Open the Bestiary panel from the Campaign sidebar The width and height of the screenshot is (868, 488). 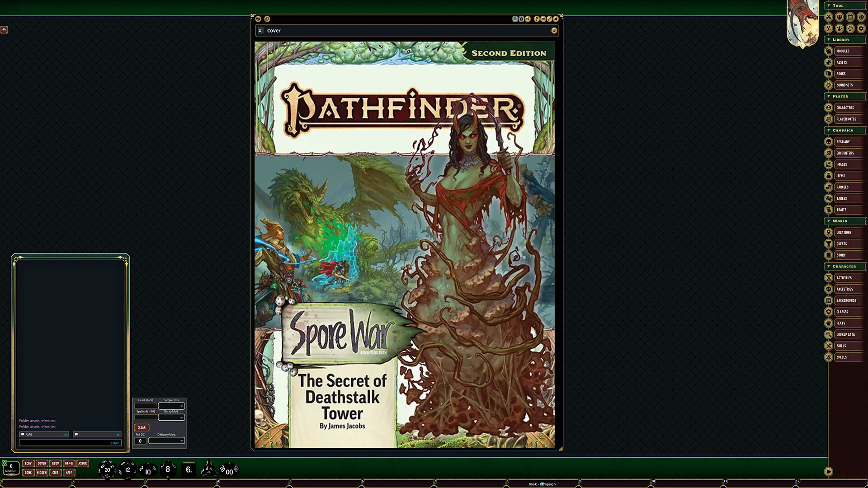tap(842, 141)
